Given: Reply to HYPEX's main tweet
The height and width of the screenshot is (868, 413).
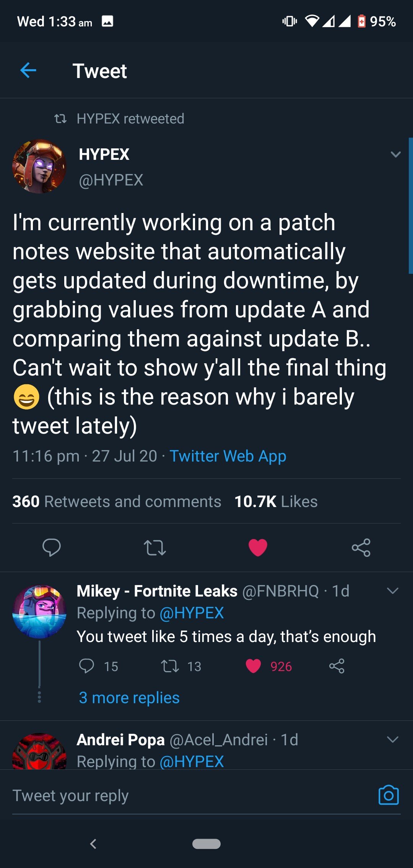Looking at the screenshot, I should 52,547.
